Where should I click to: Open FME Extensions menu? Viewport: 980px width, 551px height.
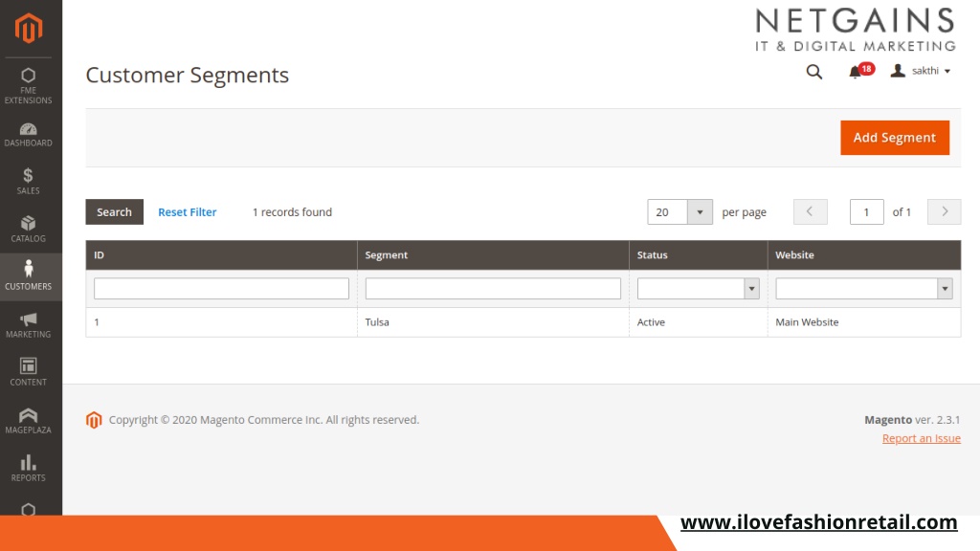[28, 85]
